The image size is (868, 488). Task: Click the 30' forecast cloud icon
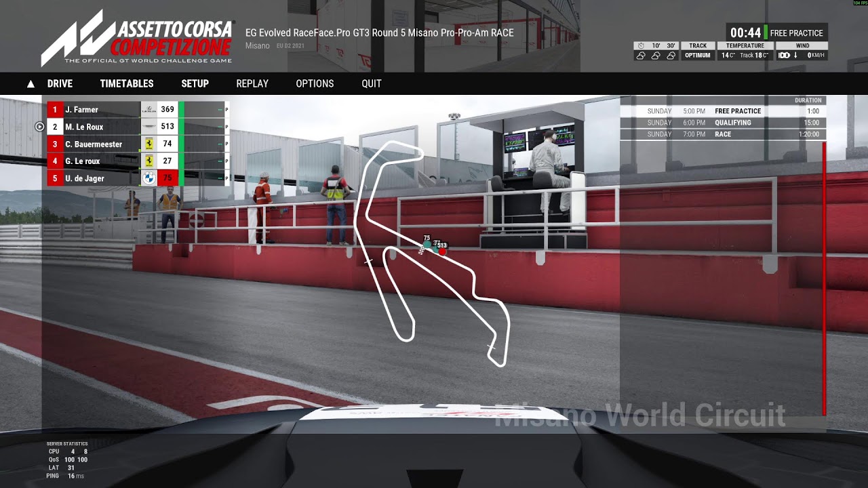click(671, 56)
